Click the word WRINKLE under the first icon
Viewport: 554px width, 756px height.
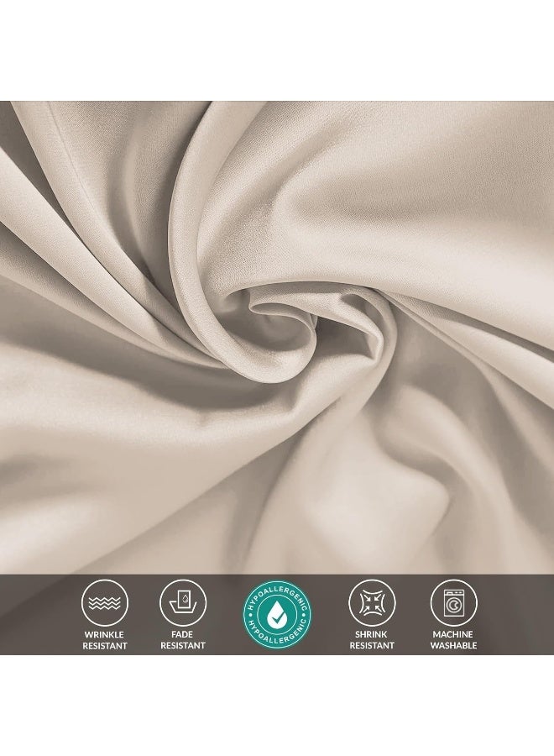click(x=104, y=634)
